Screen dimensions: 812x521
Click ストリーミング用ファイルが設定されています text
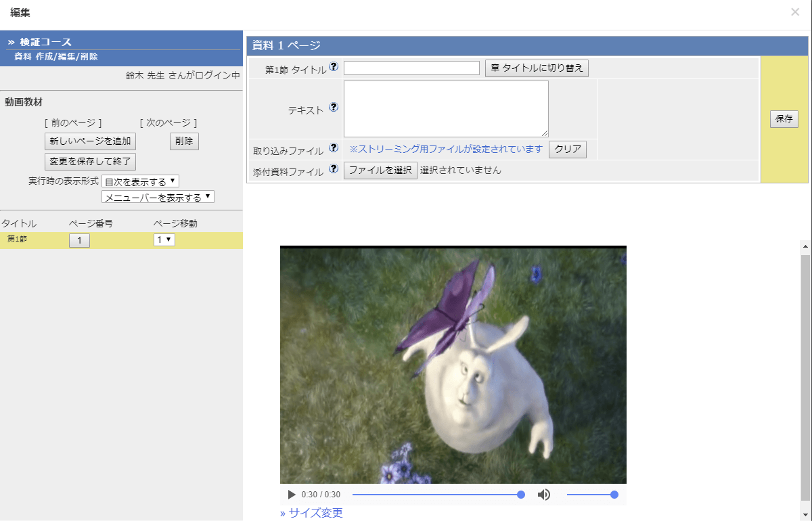(446, 149)
